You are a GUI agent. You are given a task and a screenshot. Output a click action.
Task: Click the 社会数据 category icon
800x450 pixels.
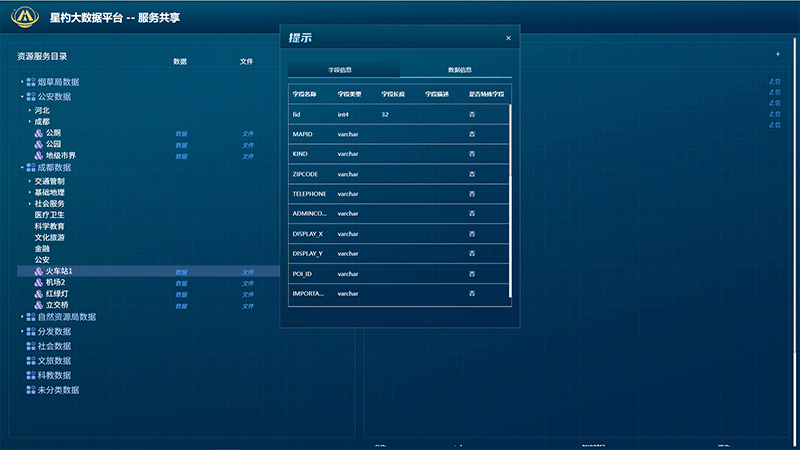click(x=31, y=346)
